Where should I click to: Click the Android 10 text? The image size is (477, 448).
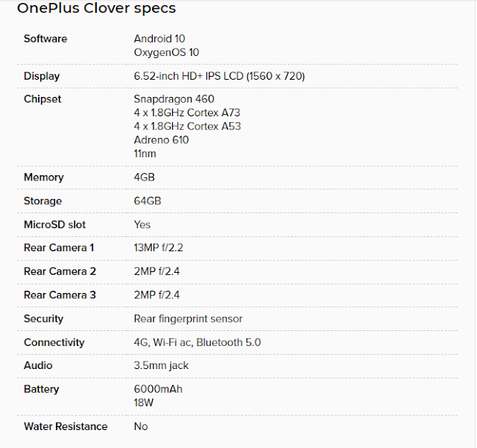(x=159, y=39)
